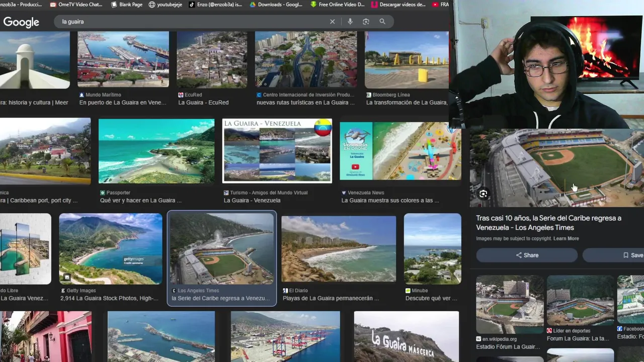644x362 pixels.
Task: Click the Share button
Action: tap(527, 255)
